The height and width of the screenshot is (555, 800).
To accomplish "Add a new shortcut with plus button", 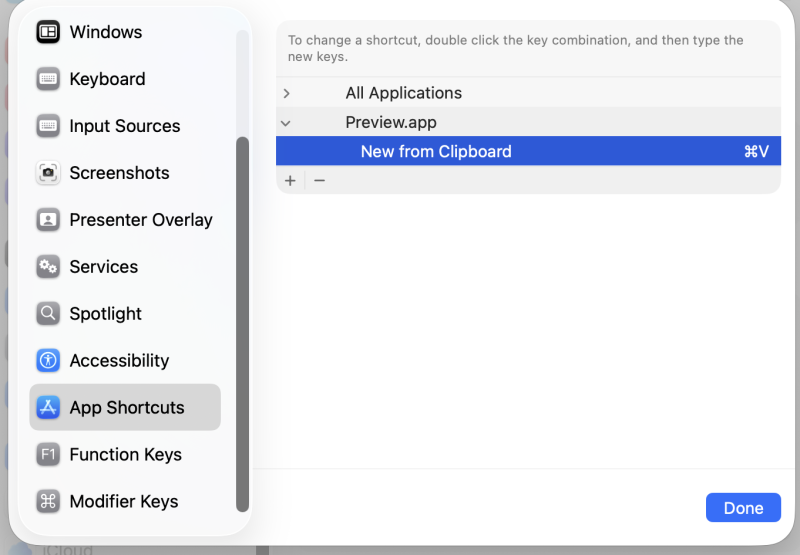I will 290,181.
